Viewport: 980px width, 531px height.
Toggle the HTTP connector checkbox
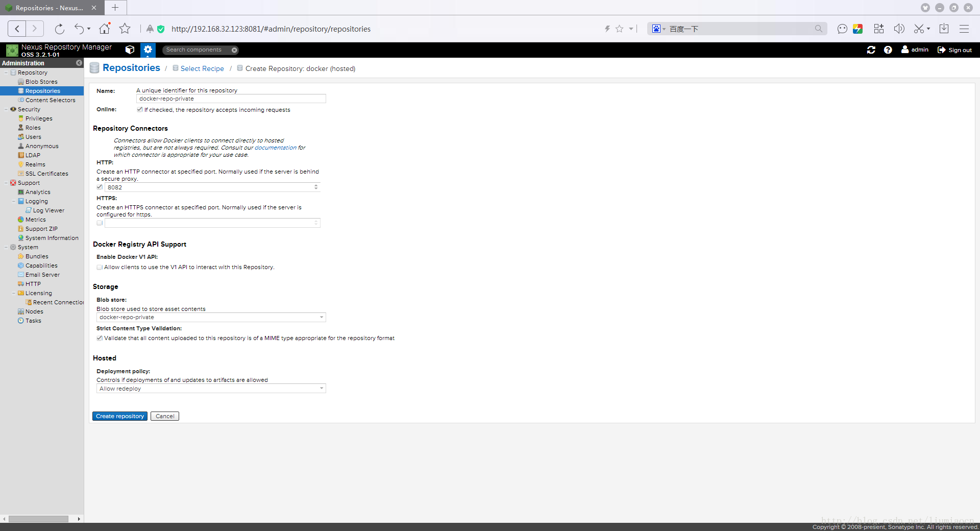100,187
